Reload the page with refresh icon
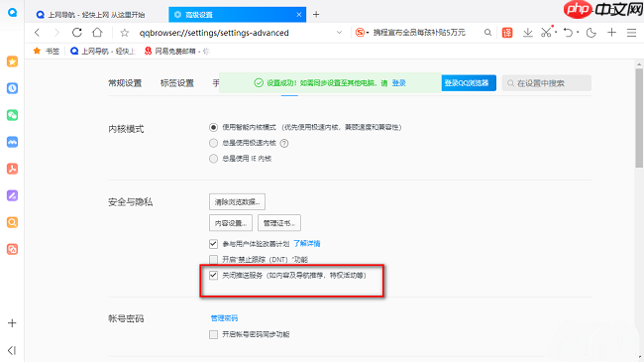The height and width of the screenshot is (362, 644). 77,32
